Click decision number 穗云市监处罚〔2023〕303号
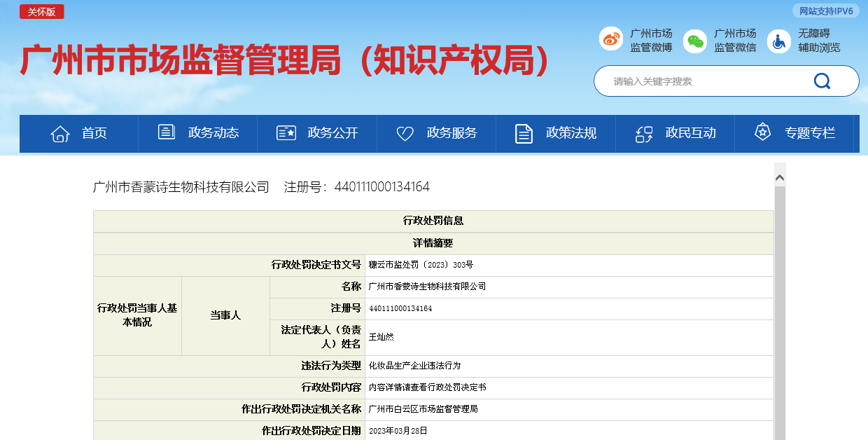The width and height of the screenshot is (868, 440). tap(421, 265)
